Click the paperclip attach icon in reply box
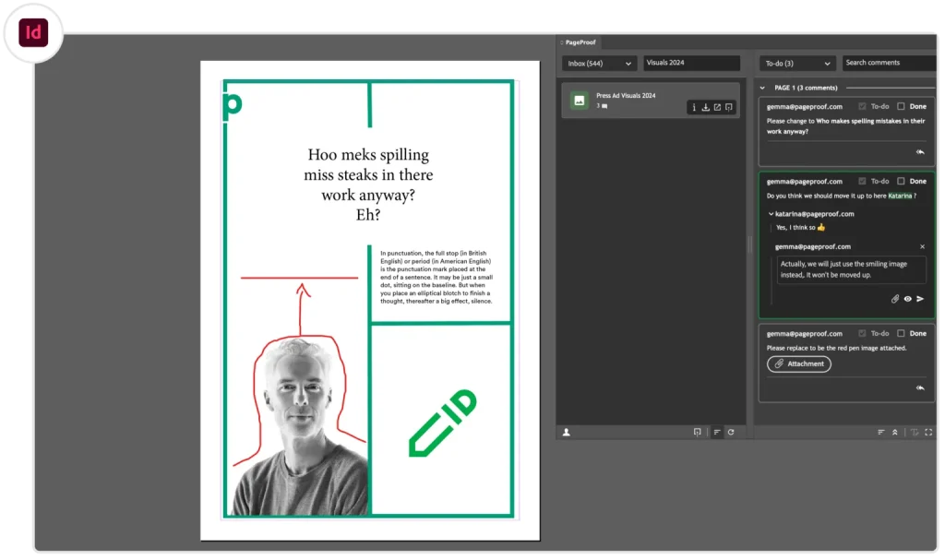945x560 pixels. point(894,299)
